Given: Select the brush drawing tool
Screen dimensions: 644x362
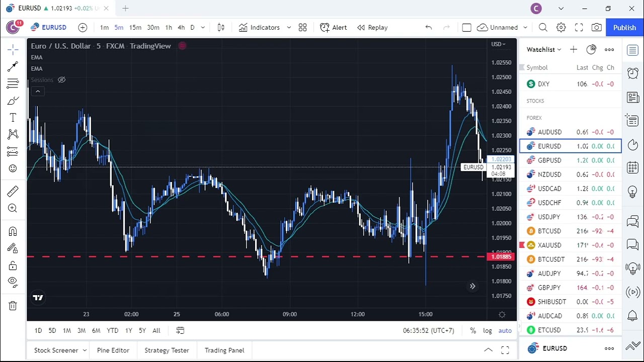Looking at the screenshot, I should pyautogui.click(x=13, y=100).
